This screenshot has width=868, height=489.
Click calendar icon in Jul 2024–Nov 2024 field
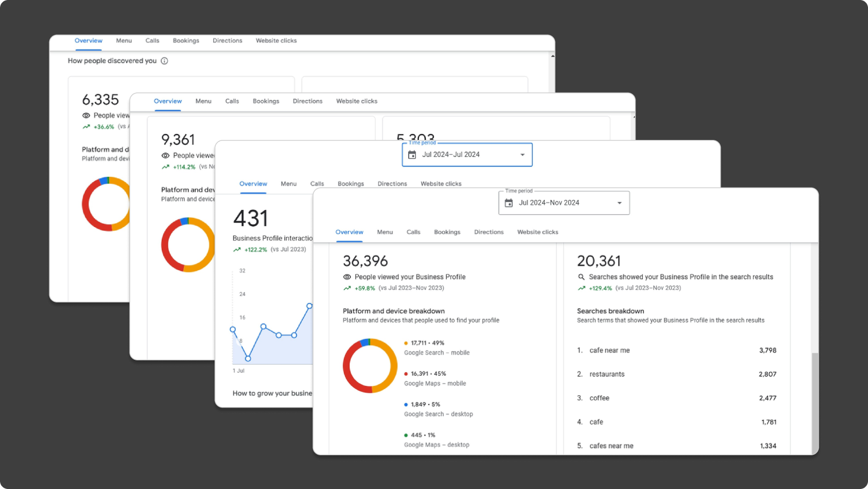tap(509, 203)
